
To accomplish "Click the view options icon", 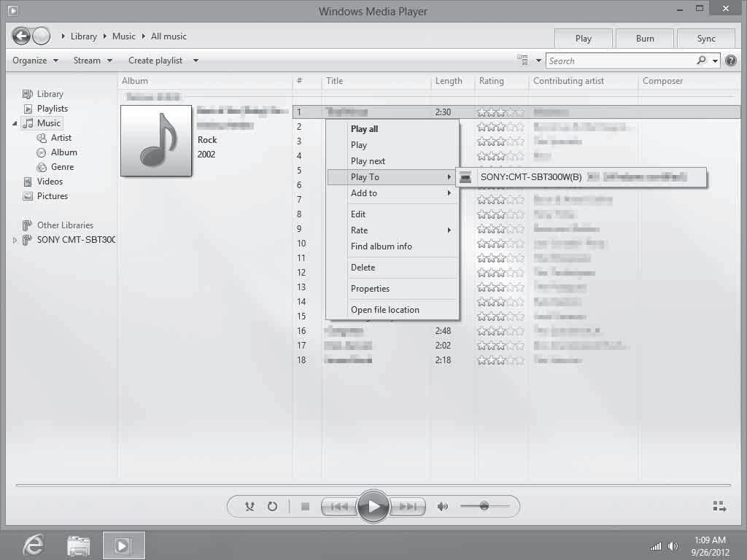I will [522, 60].
